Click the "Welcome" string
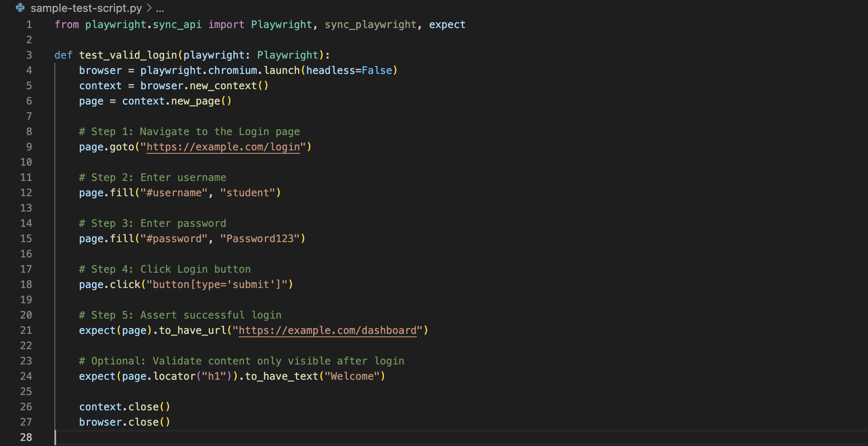This screenshot has width=868, height=446. point(352,376)
